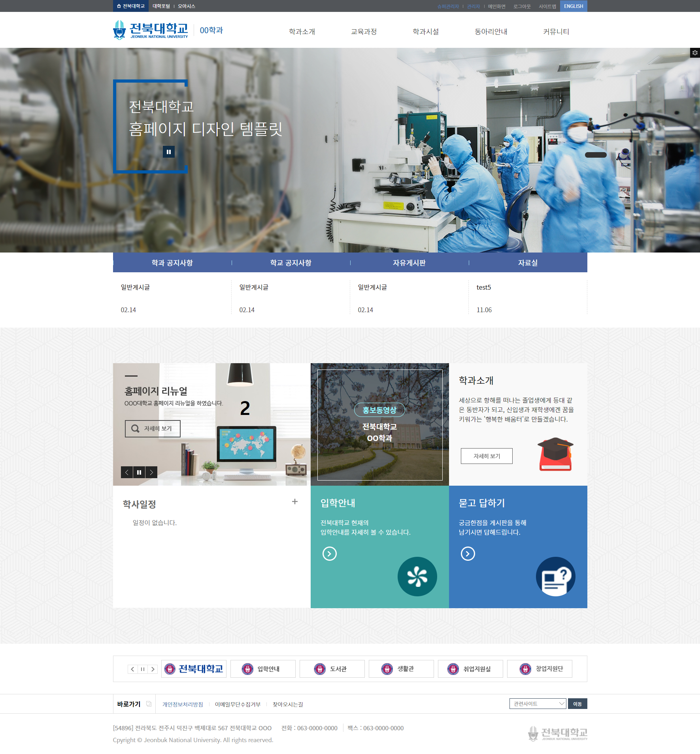Show next slide in news slider
700x754 pixels.
(x=151, y=472)
